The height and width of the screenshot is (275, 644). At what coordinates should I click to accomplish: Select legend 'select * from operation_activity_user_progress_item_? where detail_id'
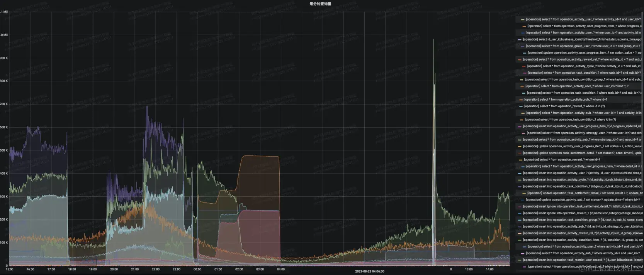tap(584, 166)
